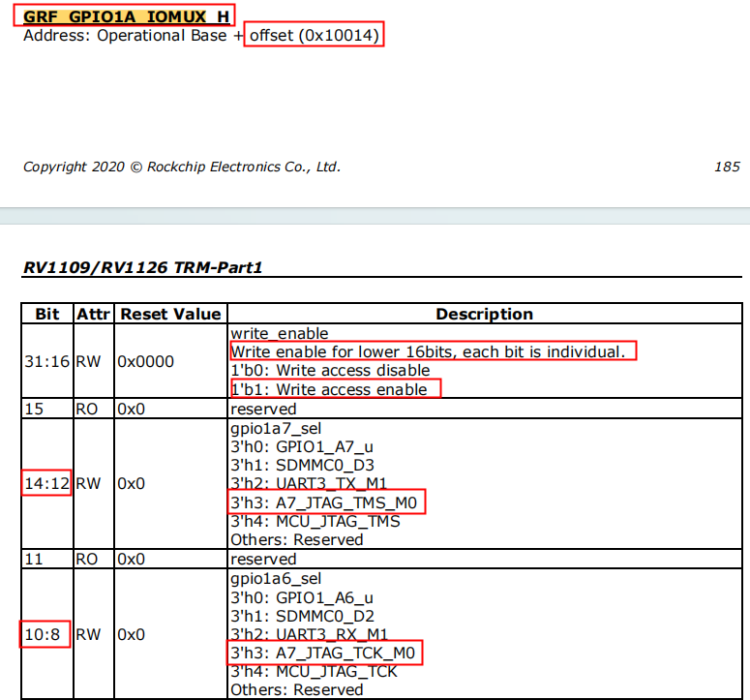Click the page number 185
Viewport: 750px width, 700px height.
point(726,167)
